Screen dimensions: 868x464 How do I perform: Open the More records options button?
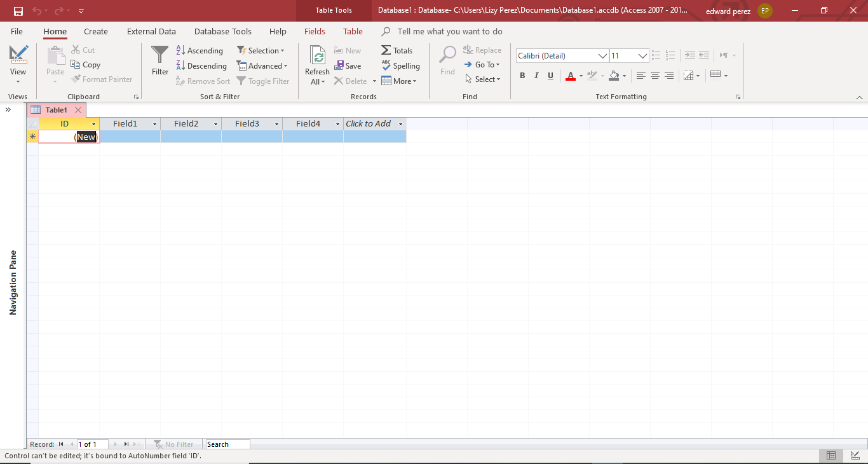coord(399,81)
